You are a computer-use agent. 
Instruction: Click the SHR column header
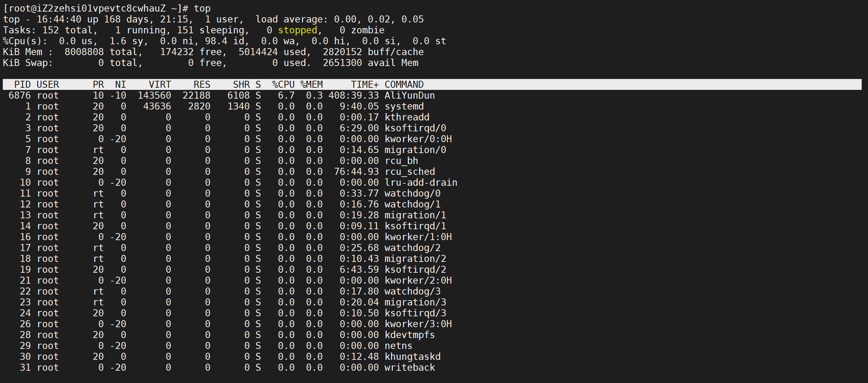click(x=241, y=85)
